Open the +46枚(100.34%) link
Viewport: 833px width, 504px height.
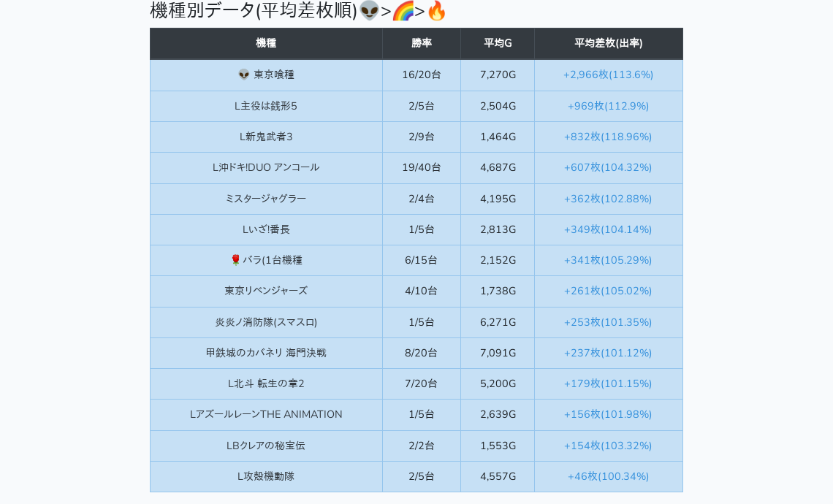[608, 476]
